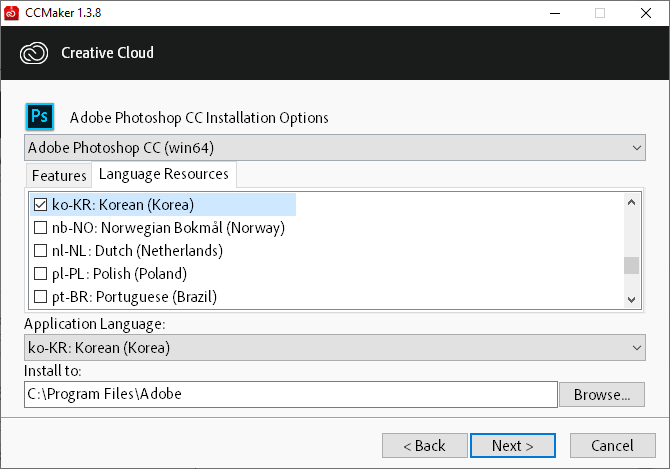
Task: Open the Adobe Photoshop CC (win64) dropdown
Action: [335, 148]
